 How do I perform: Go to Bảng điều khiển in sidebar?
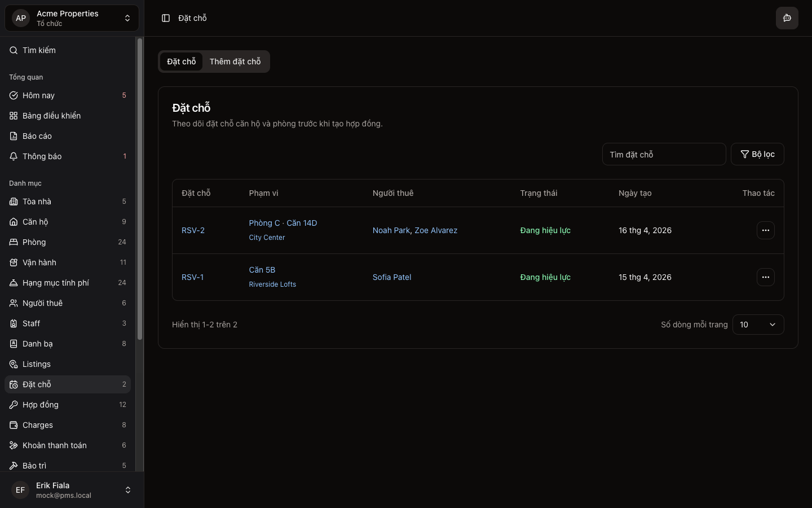[x=51, y=116]
